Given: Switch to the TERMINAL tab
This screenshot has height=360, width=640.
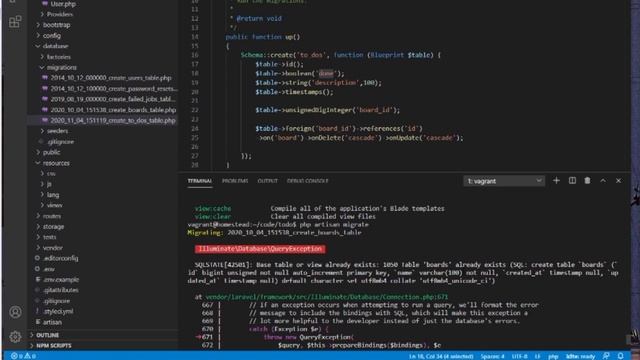Looking at the screenshot, I should [x=200, y=181].
